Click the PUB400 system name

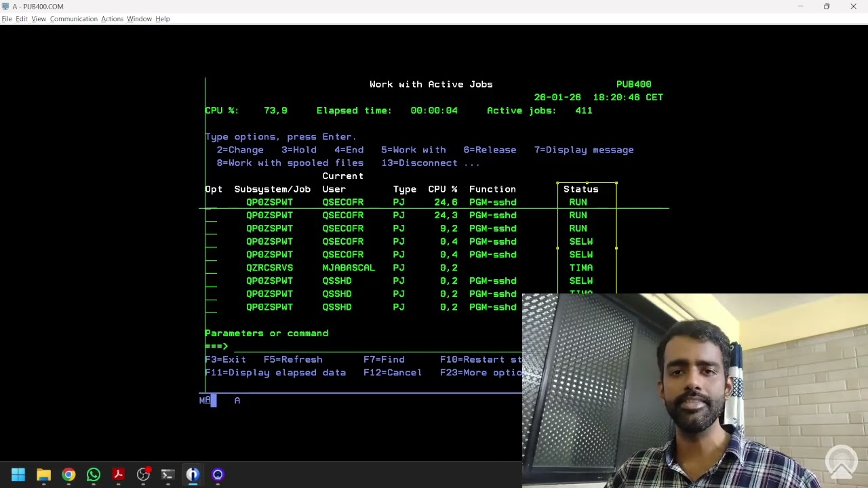[x=634, y=84]
